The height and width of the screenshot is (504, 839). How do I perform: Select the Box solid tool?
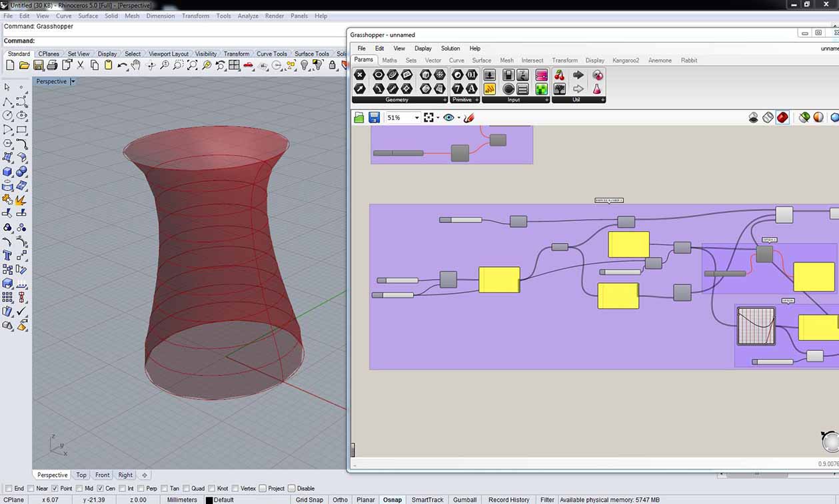tap(7, 172)
